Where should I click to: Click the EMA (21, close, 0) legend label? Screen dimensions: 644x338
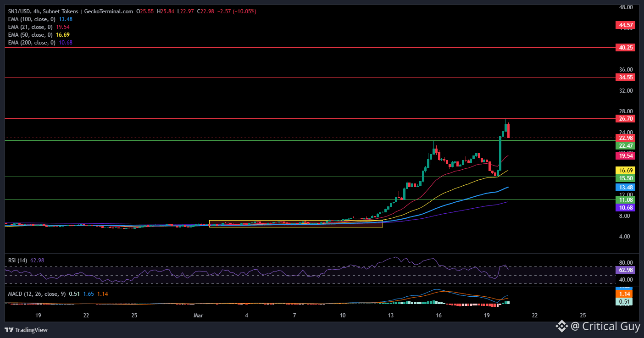30,27
